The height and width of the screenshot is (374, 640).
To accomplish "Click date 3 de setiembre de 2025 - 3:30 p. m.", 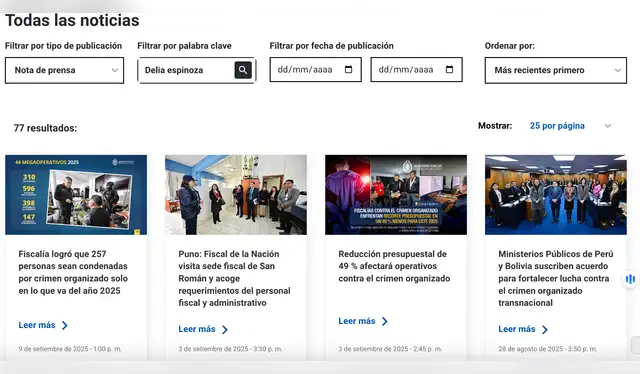I will point(230,349).
